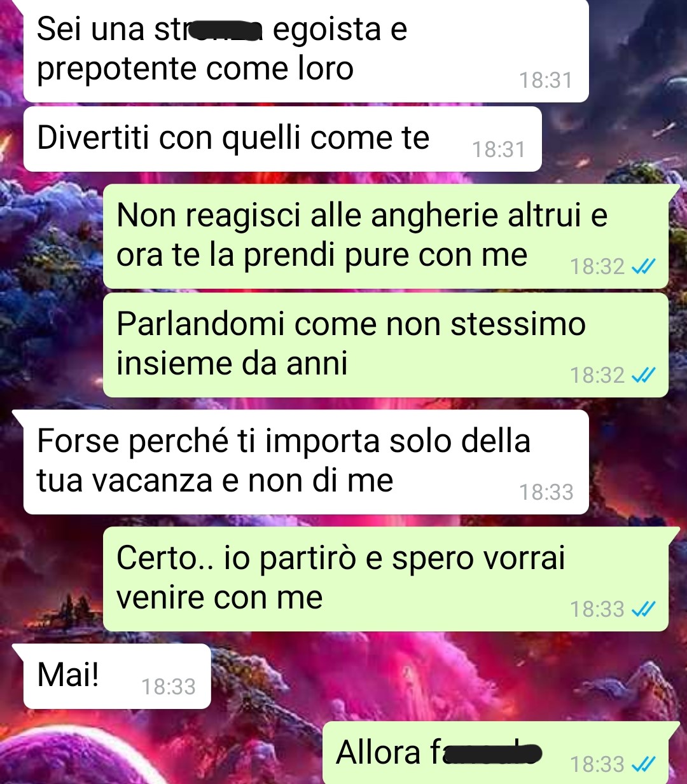Click blue double ticks on 'Certo.. io partirò' message
The width and height of the screenshot is (687, 784).
[643, 610]
